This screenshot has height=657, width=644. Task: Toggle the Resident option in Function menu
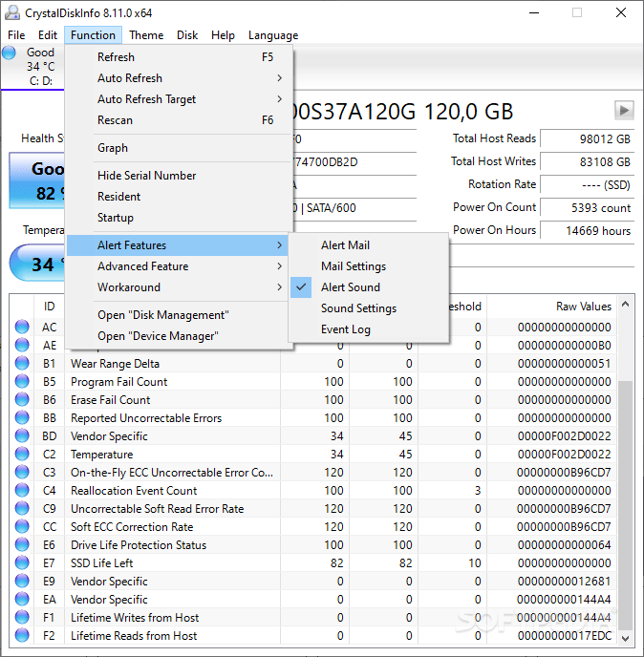pyautogui.click(x=118, y=197)
